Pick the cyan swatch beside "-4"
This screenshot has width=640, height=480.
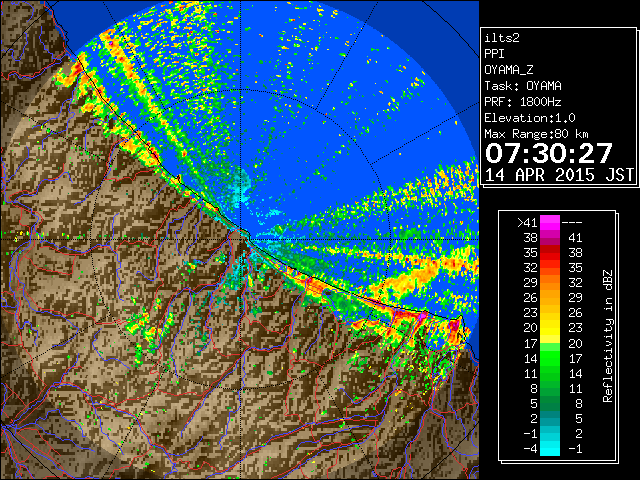point(550,449)
